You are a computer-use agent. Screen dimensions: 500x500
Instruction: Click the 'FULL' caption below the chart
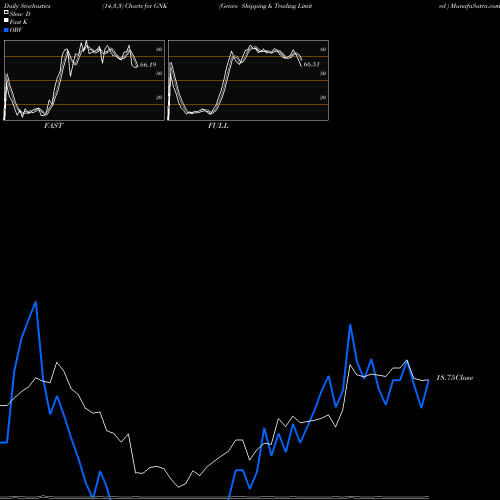pyautogui.click(x=218, y=126)
